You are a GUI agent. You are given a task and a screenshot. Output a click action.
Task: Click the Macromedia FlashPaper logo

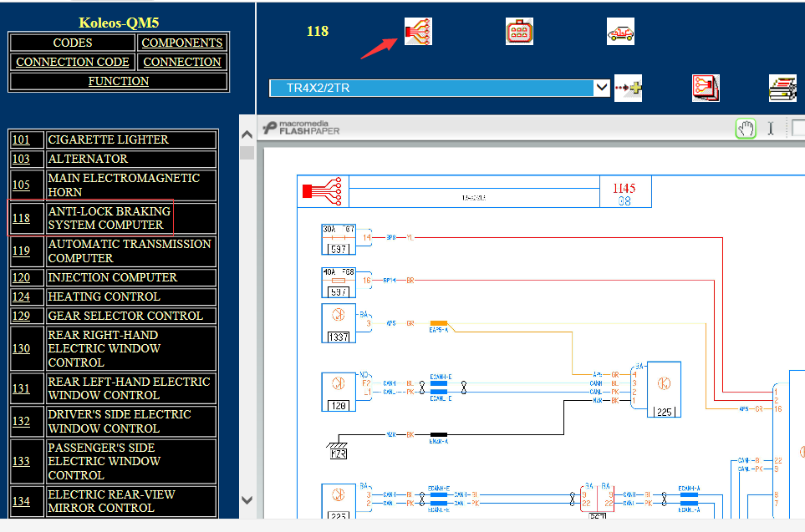tap(302, 127)
